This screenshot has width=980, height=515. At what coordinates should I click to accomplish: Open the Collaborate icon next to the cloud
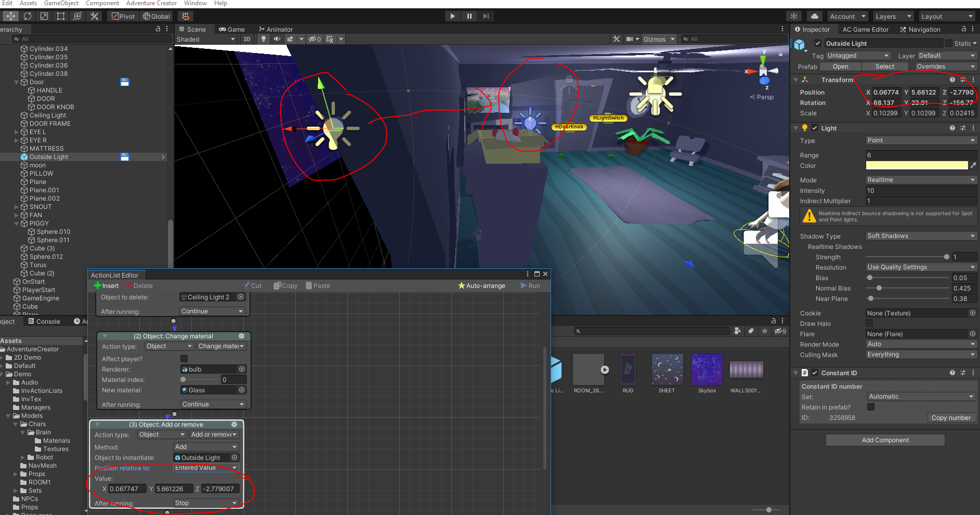[794, 16]
